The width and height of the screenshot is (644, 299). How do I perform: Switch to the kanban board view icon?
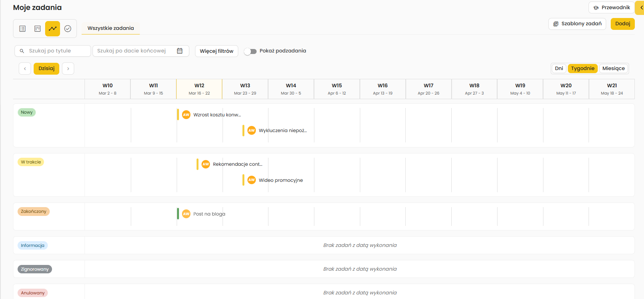[37, 29]
